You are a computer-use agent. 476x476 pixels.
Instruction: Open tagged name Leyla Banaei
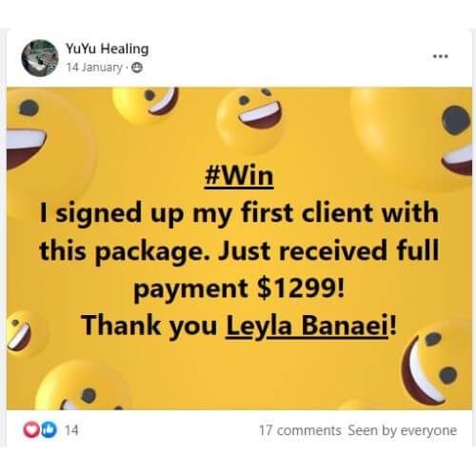[307, 326]
